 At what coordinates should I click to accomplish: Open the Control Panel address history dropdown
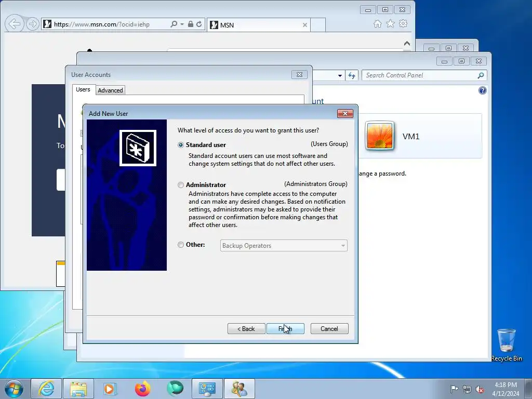(340, 76)
